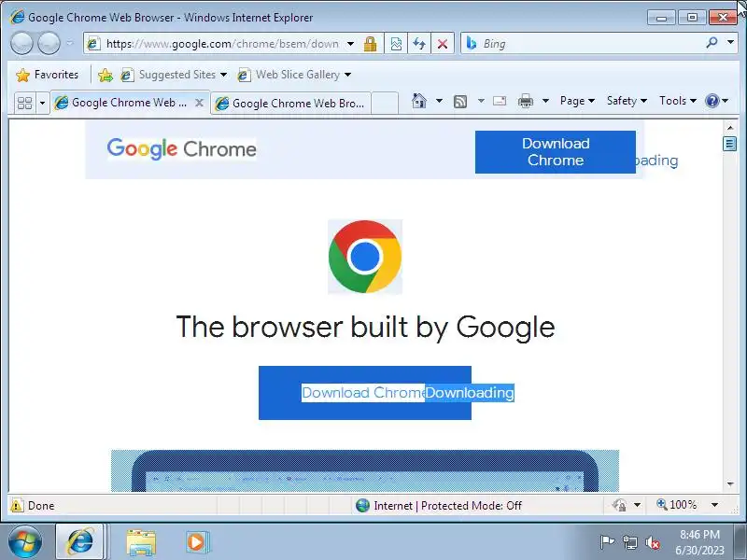Click the browser preview image at bottom

pos(365,471)
